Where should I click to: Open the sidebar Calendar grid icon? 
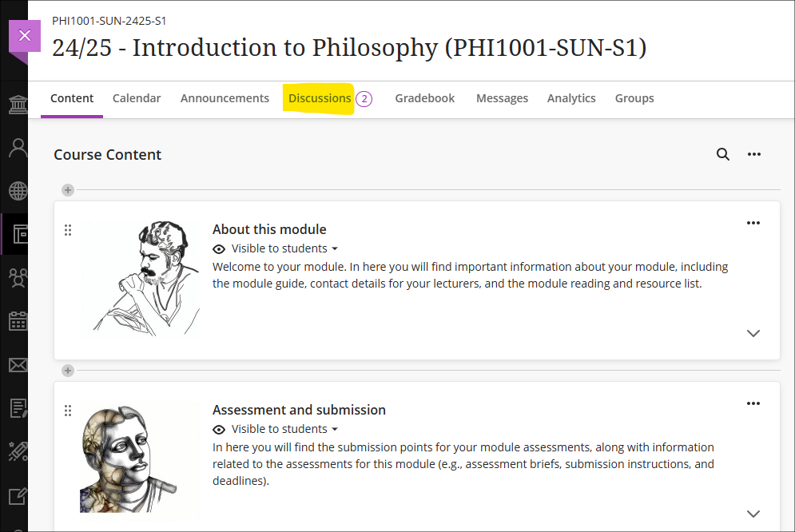(18, 321)
